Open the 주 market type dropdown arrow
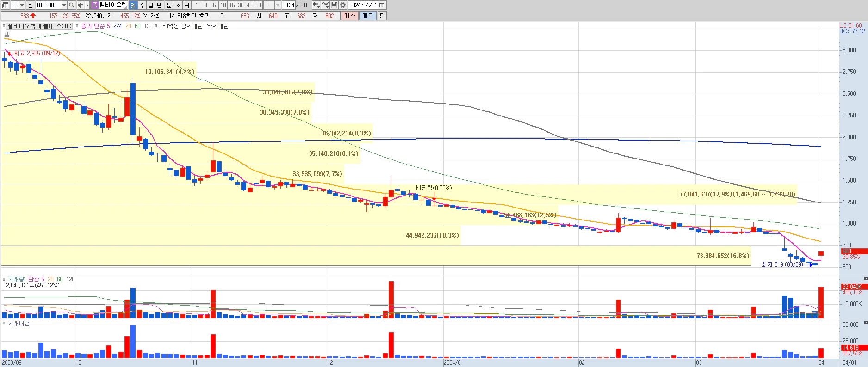Screen dimensions: 868x367 click(22, 5)
